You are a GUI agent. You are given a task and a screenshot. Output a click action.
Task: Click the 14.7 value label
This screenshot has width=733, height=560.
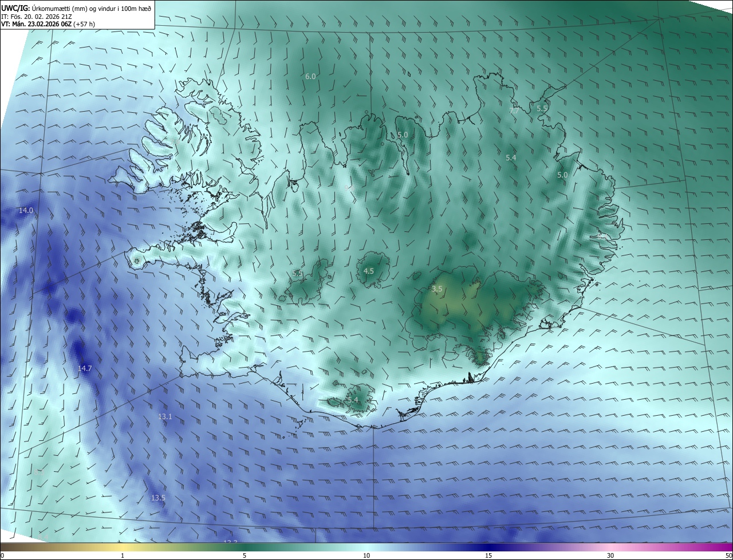(85, 368)
